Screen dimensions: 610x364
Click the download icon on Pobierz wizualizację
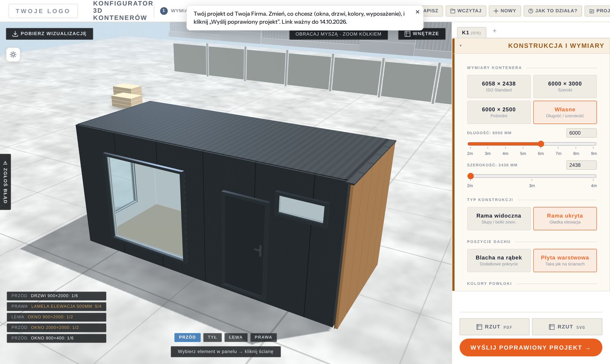pyautogui.click(x=15, y=34)
